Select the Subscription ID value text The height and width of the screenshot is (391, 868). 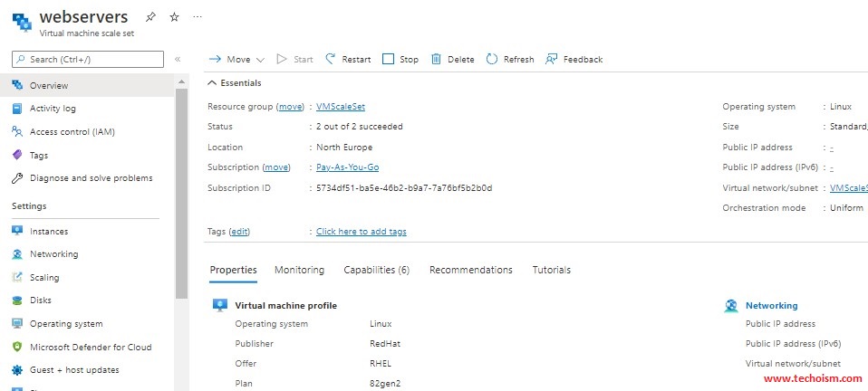[x=404, y=188]
